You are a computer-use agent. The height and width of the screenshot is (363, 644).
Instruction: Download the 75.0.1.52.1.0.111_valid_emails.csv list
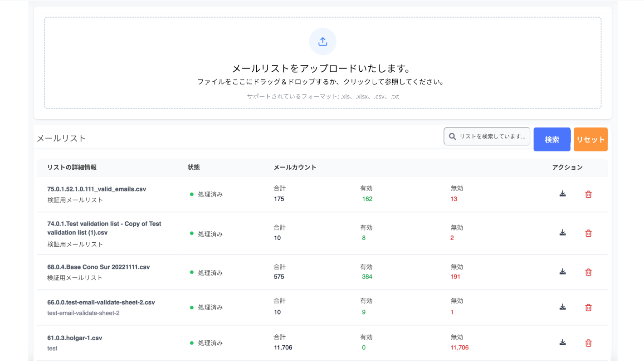(562, 194)
